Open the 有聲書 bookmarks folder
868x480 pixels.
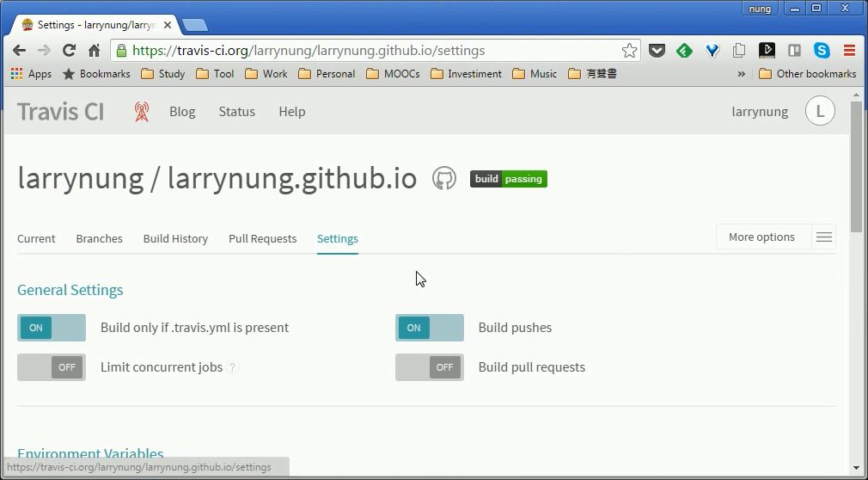[x=592, y=74]
